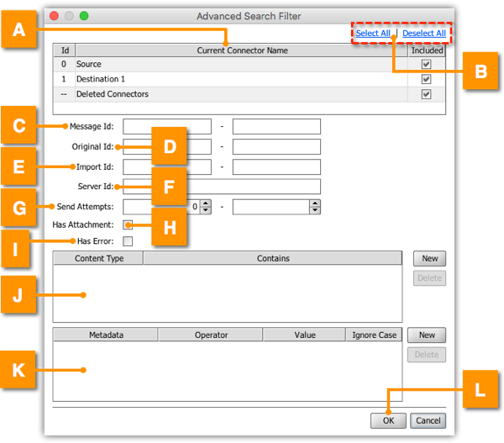Click into the Server Id text field

coord(252,187)
